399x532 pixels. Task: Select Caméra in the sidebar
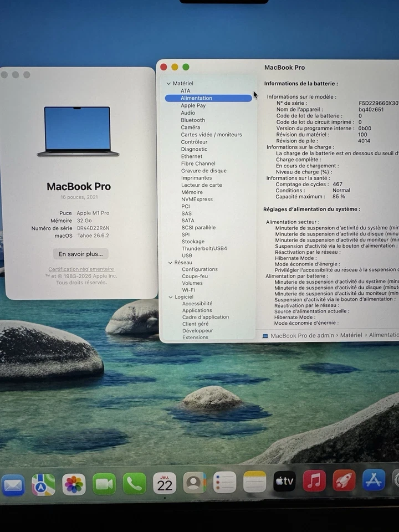(x=191, y=127)
